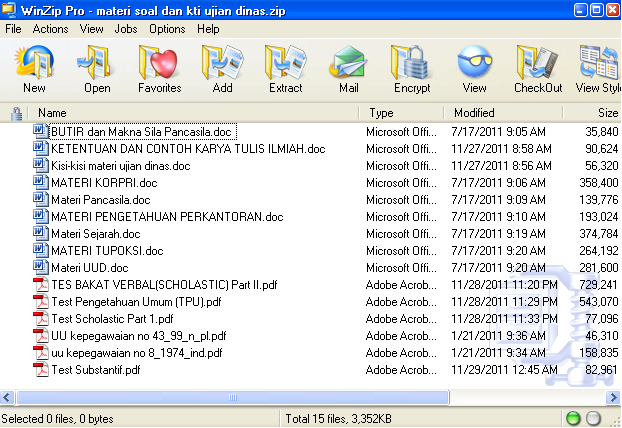
Task: Launch the CheckOut toolbar icon
Action: (538, 62)
